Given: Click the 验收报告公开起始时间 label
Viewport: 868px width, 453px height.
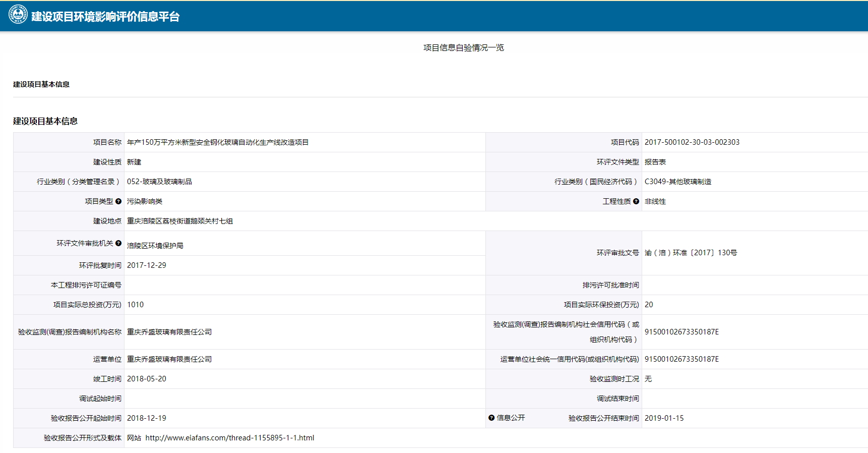Looking at the screenshot, I should coord(86,418).
